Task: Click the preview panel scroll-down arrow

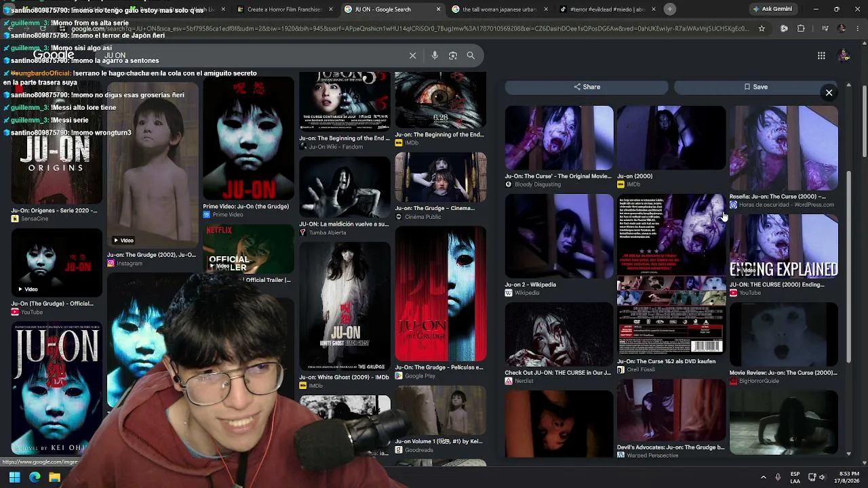Action: pyautogui.click(x=848, y=453)
